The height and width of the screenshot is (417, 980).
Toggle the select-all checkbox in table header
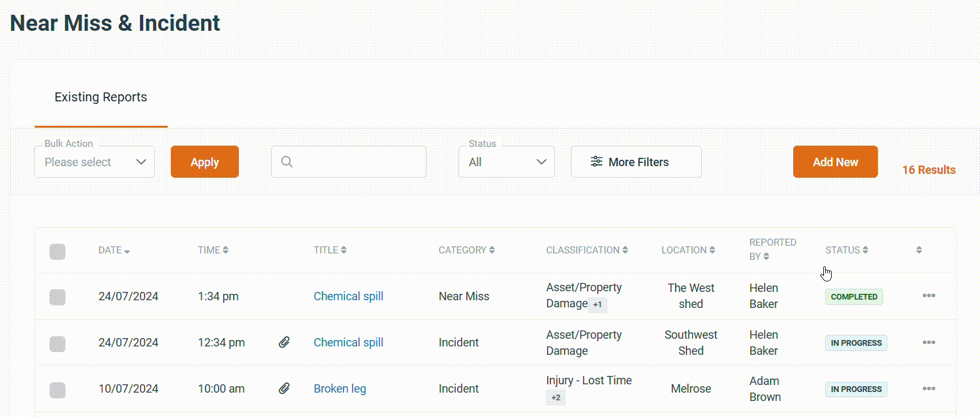[58, 251]
